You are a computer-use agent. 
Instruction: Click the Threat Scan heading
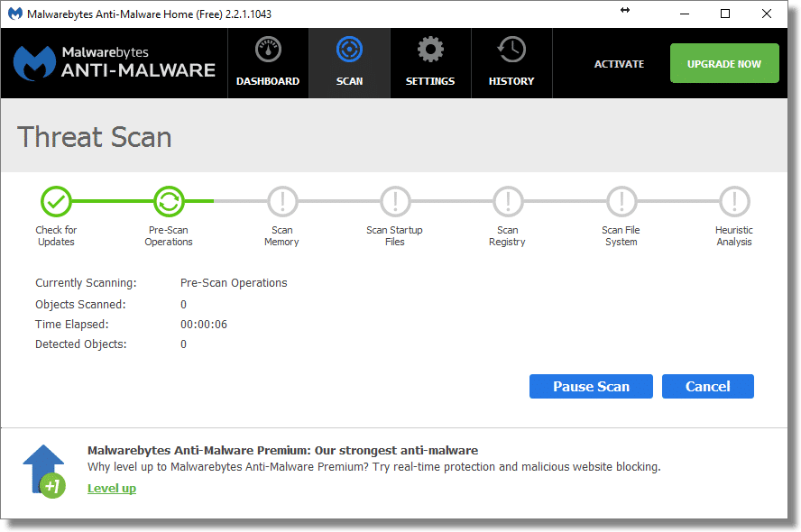pyautogui.click(x=95, y=137)
